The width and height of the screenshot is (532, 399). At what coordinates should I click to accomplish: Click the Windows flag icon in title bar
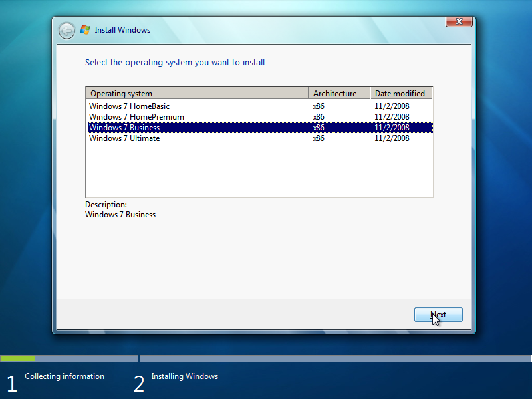(x=85, y=30)
